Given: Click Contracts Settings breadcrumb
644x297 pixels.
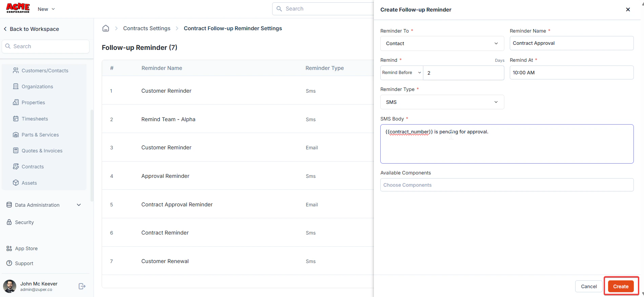Looking at the screenshot, I should [x=147, y=29].
